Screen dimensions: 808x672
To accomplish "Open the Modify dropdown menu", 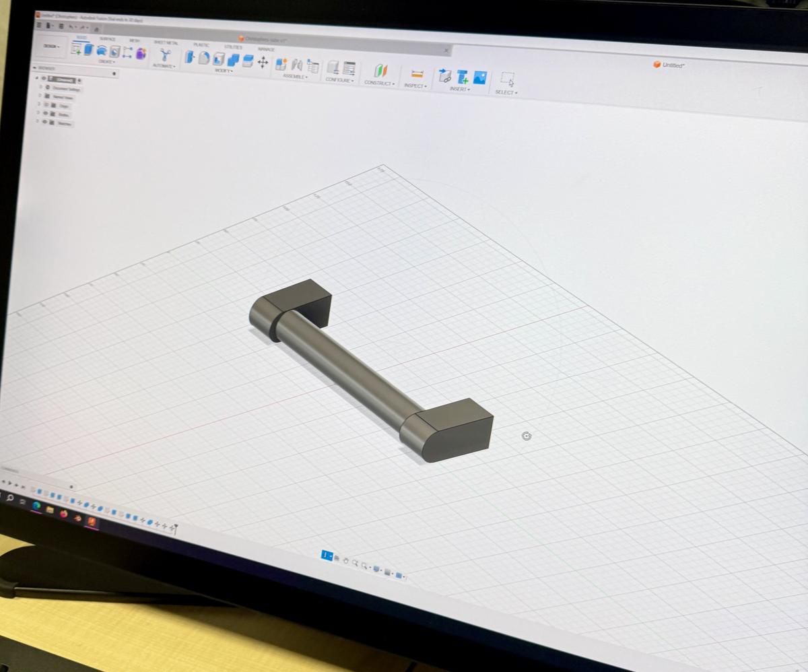I will pyautogui.click(x=224, y=71).
